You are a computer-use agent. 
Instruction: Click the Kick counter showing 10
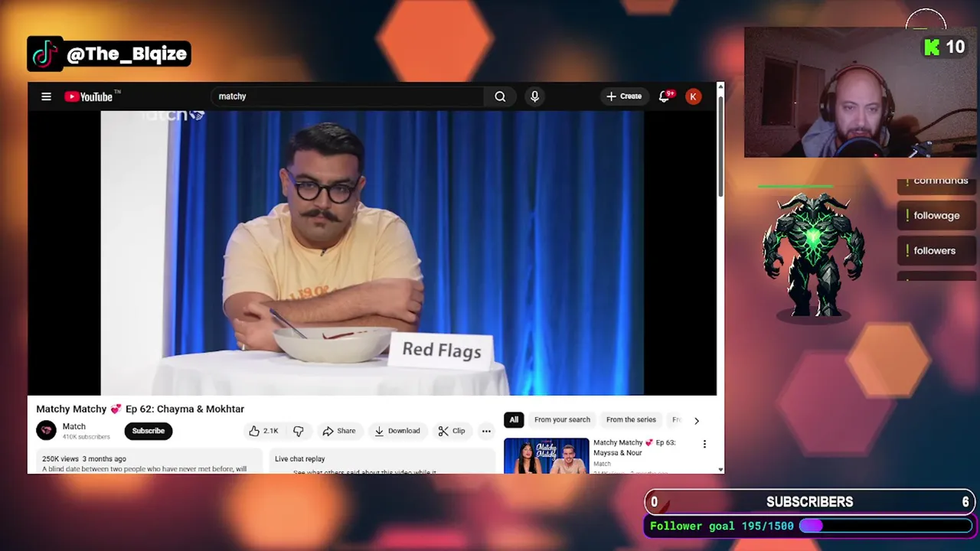[943, 47]
